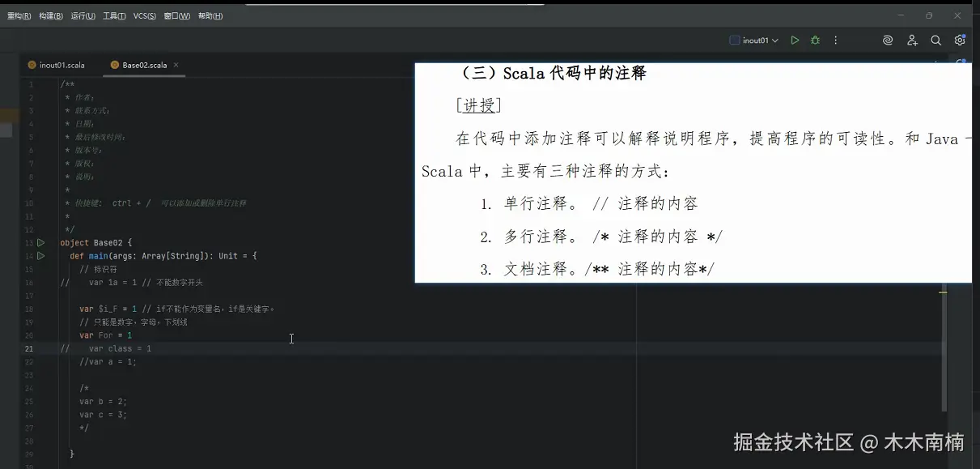Open the 工具(T) menu
980x469 pixels.
click(113, 15)
